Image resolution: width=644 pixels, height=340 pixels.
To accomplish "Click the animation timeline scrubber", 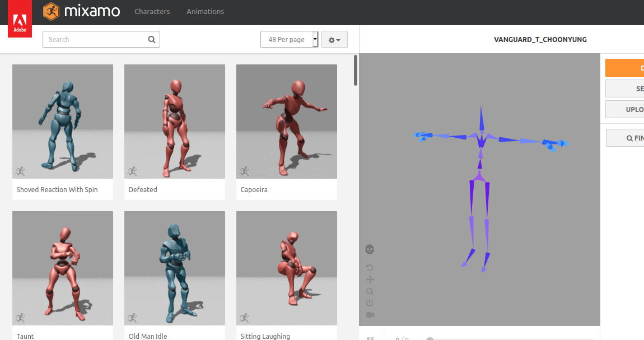I will click(x=430, y=339).
